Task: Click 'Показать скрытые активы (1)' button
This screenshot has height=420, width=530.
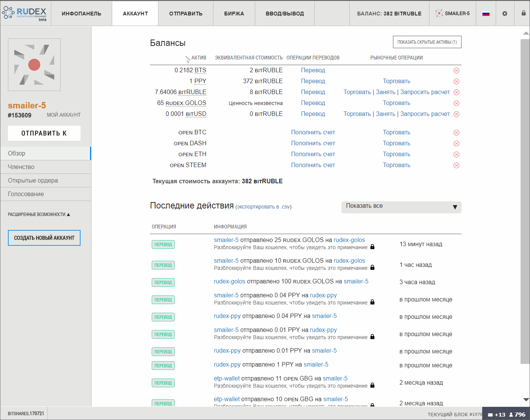Action: (427, 42)
